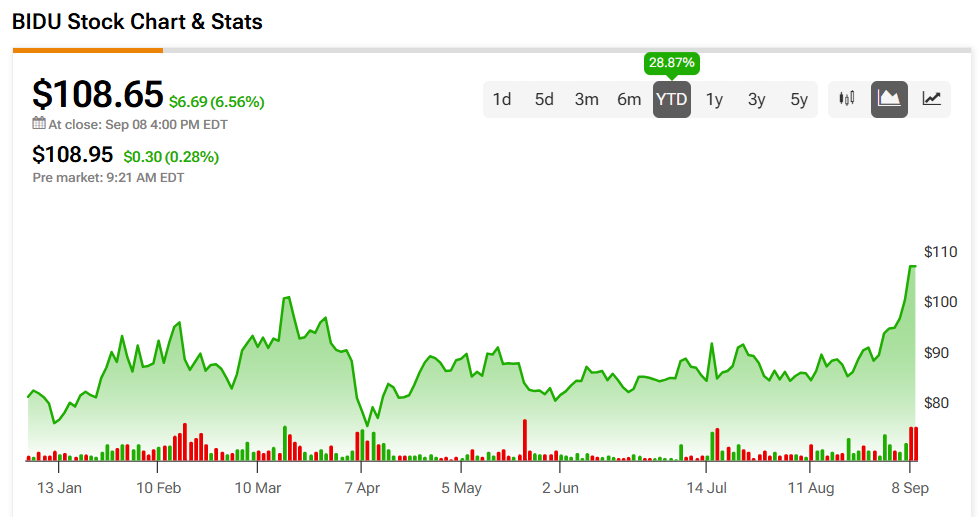Click the green 28.87% change badge
The height and width of the screenshot is (517, 979).
click(x=672, y=62)
